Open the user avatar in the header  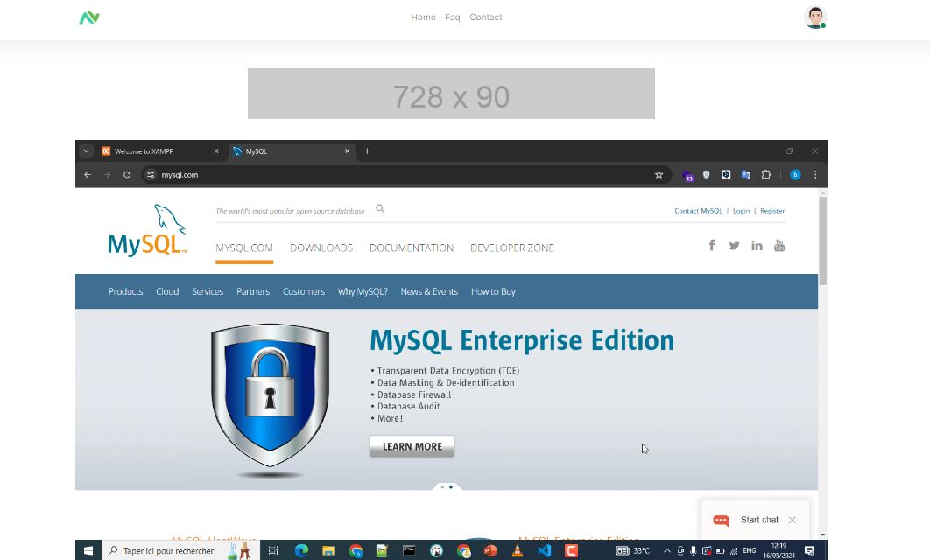pyautogui.click(x=815, y=17)
